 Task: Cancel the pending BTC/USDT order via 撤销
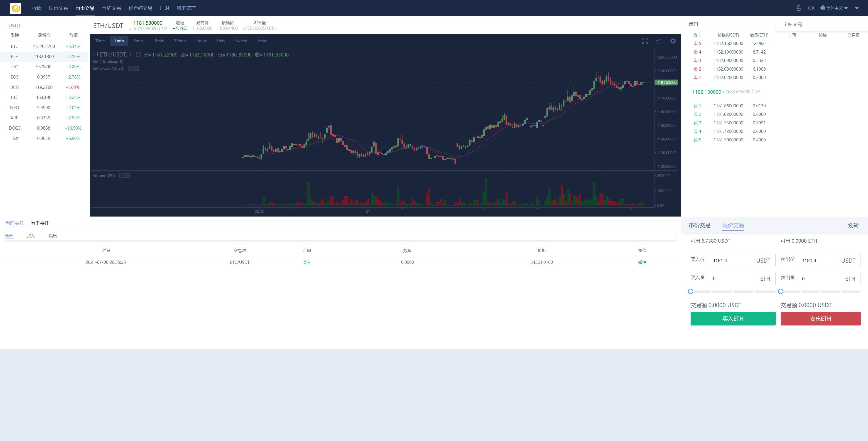click(x=642, y=262)
